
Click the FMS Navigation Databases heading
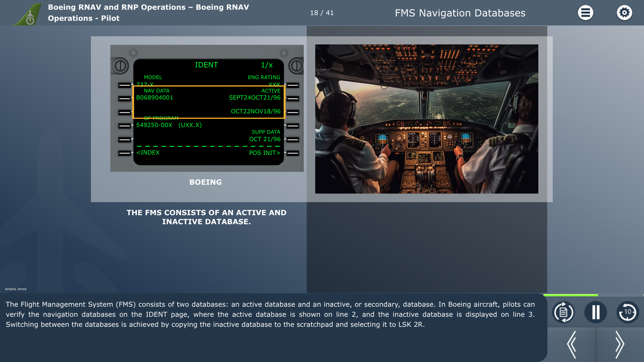(460, 13)
